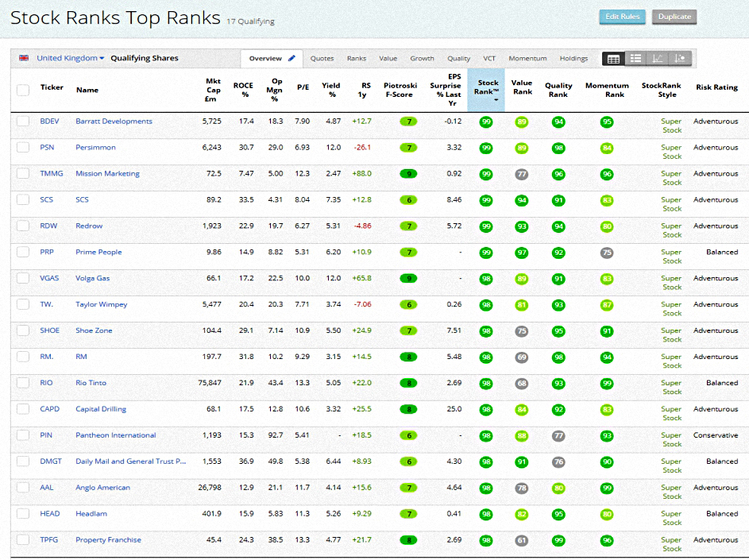This screenshot has width=749, height=560.
Task: Click Capital Drilling EPS surprise 25.0
Action: point(454,409)
